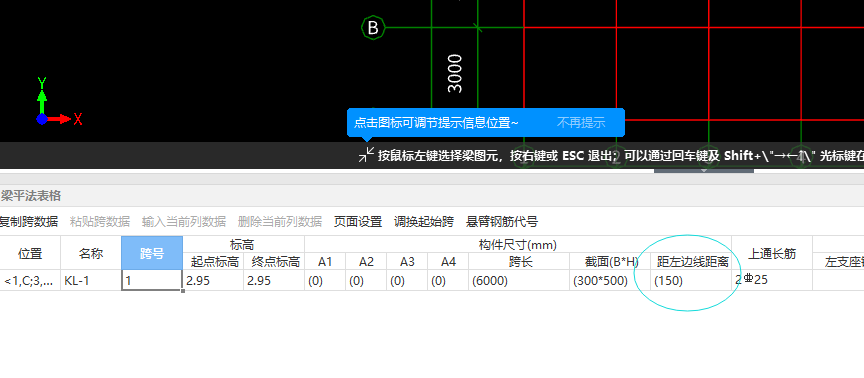Click the 构件尺寸(mm) group header
Screen dimensions: 864x378
pos(518,244)
